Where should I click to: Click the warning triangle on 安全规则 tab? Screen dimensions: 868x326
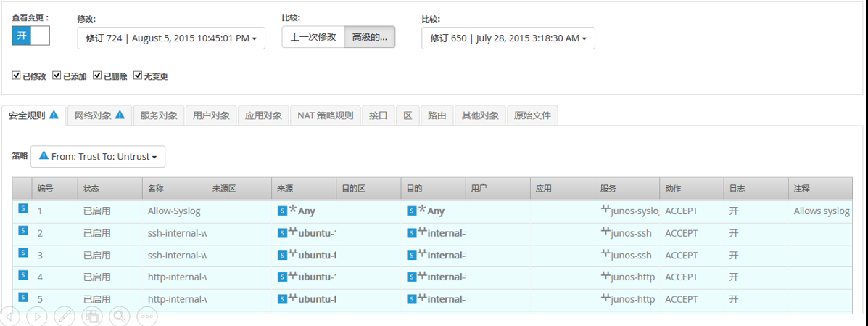(x=54, y=115)
